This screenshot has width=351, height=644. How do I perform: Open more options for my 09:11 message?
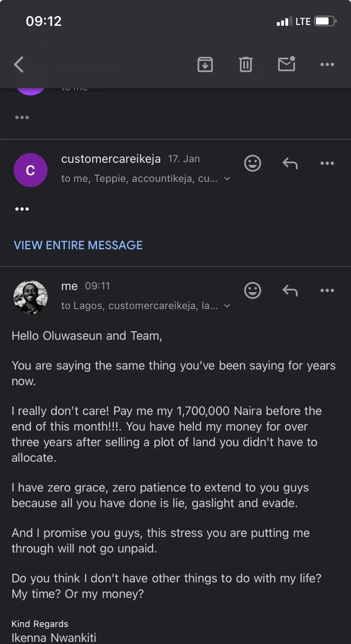327,290
